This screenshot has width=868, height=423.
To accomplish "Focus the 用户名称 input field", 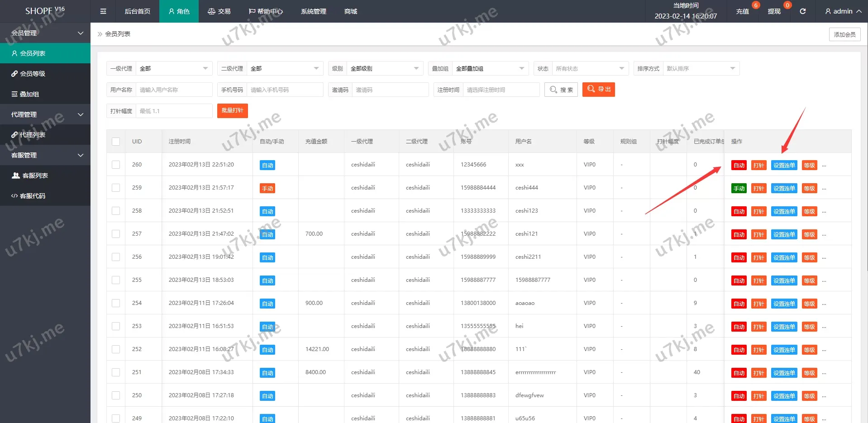I will click(x=174, y=90).
